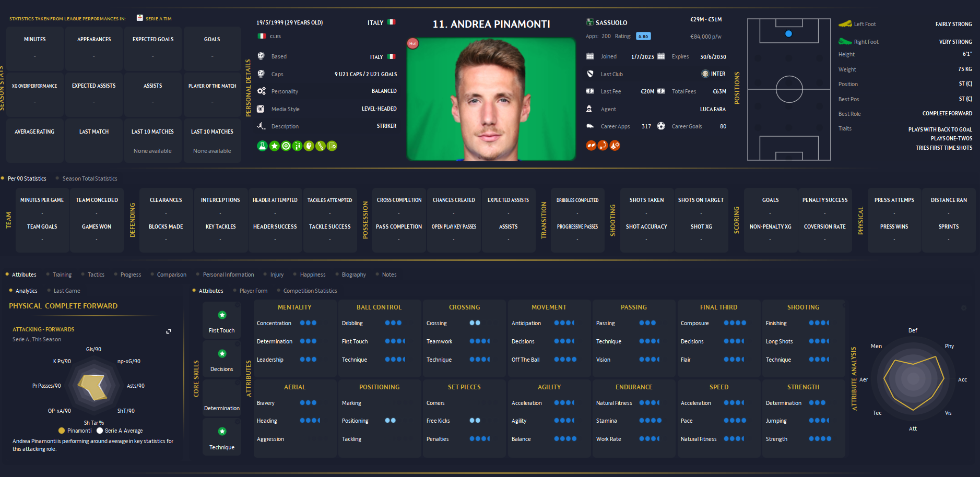Click the Expires calendar icon
Image resolution: width=980 pixels, height=477 pixels.
tap(661, 56)
